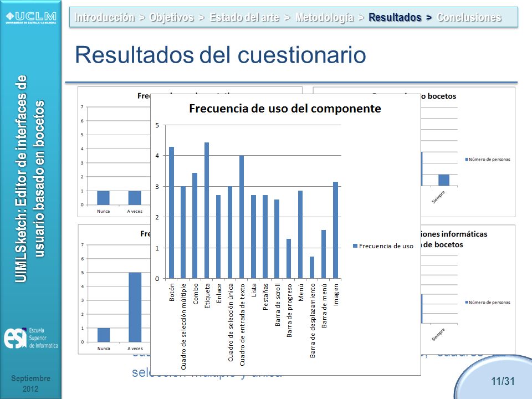
Task: Click the Escuela Superior de Informática logo
Action: coord(30,338)
